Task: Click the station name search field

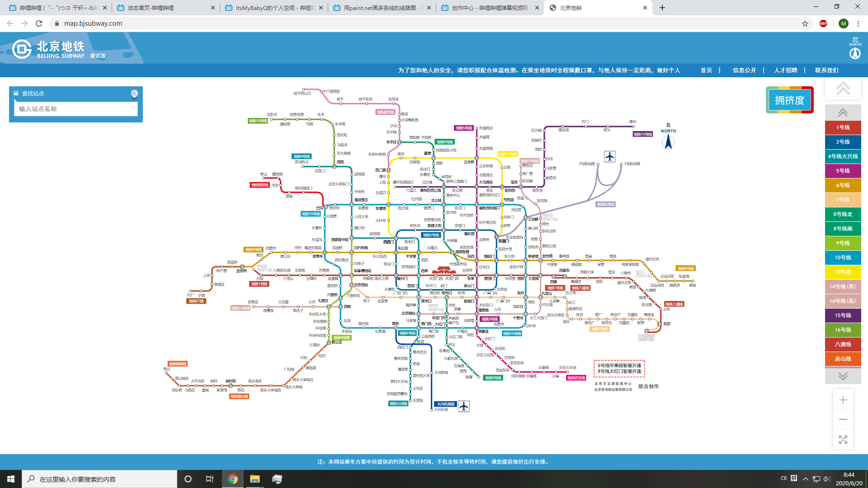Action: (76, 109)
